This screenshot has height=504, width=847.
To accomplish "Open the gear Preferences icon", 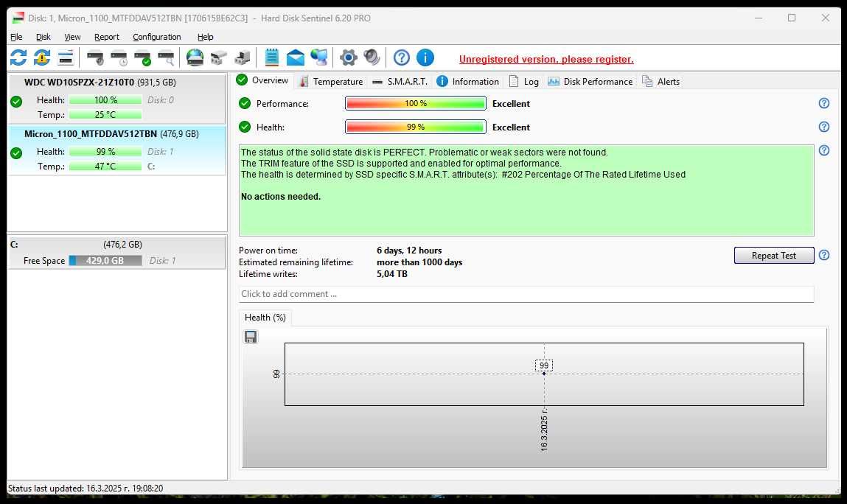I will 349,57.
